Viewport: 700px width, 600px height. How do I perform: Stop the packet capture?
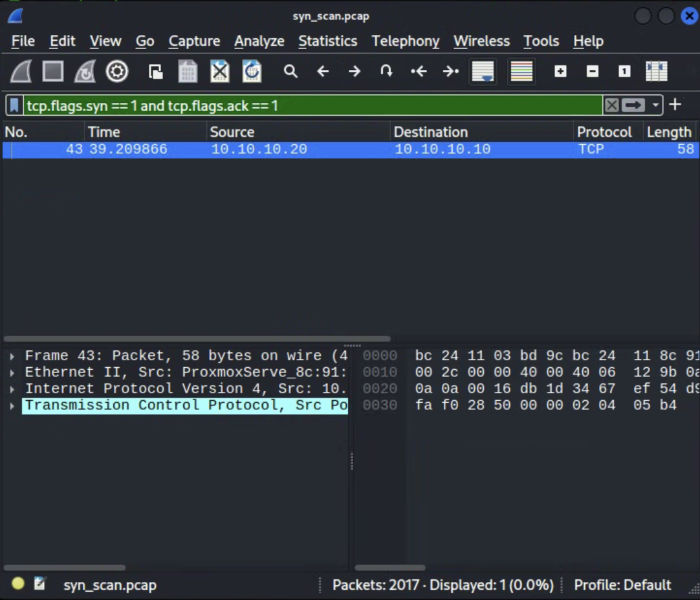click(x=52, y=71)
